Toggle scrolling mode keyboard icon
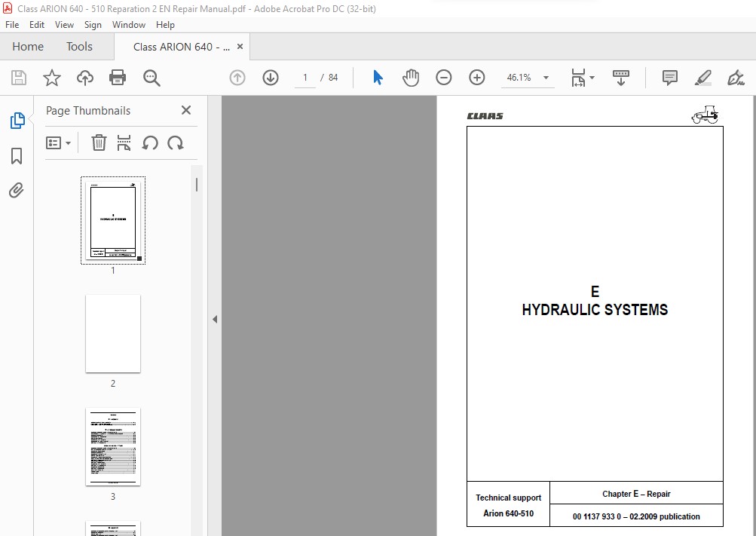Image resolution: width=756 pixels, height=536 pixels. (620, 78)
